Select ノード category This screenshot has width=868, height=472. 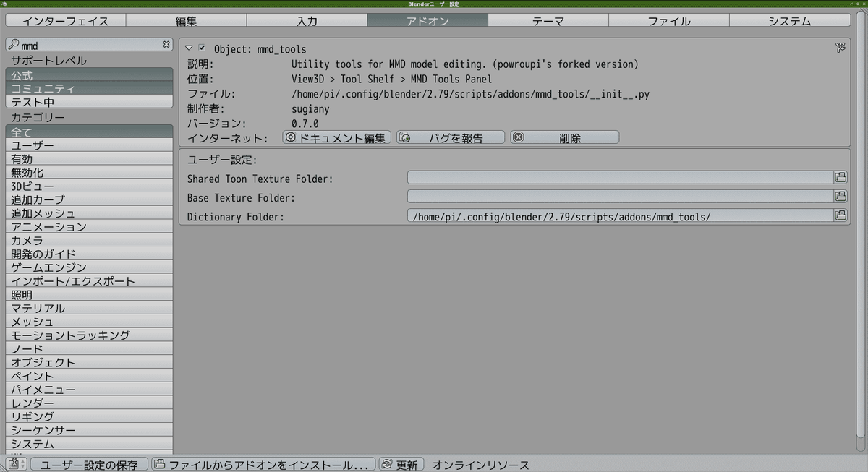click(x=89, y=348)
